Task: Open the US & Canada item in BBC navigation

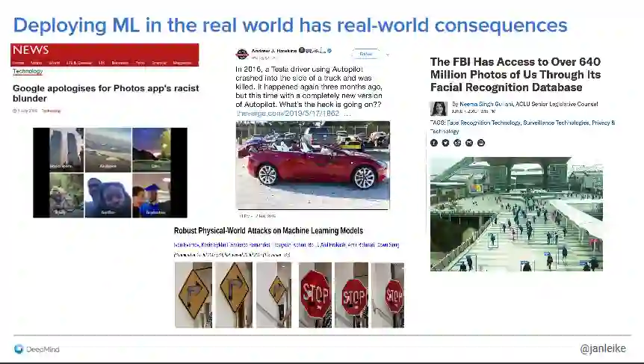Action: click(79, 63)
